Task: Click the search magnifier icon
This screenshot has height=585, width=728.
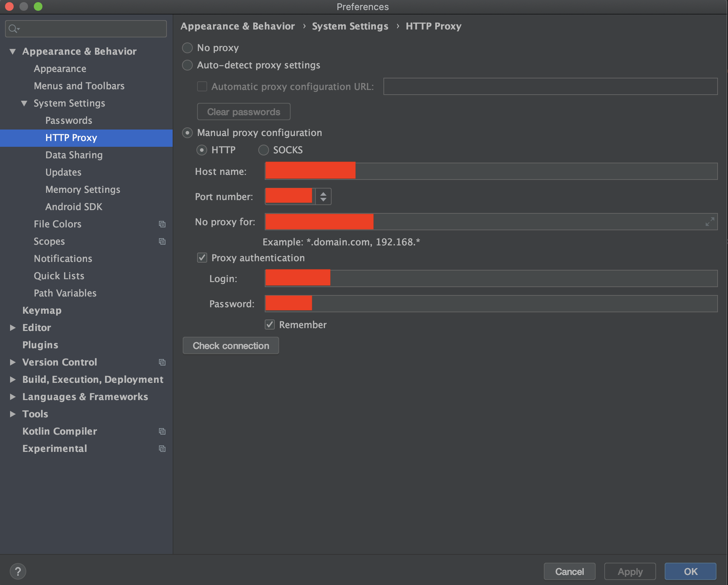Action: click(x=13, y=28)
